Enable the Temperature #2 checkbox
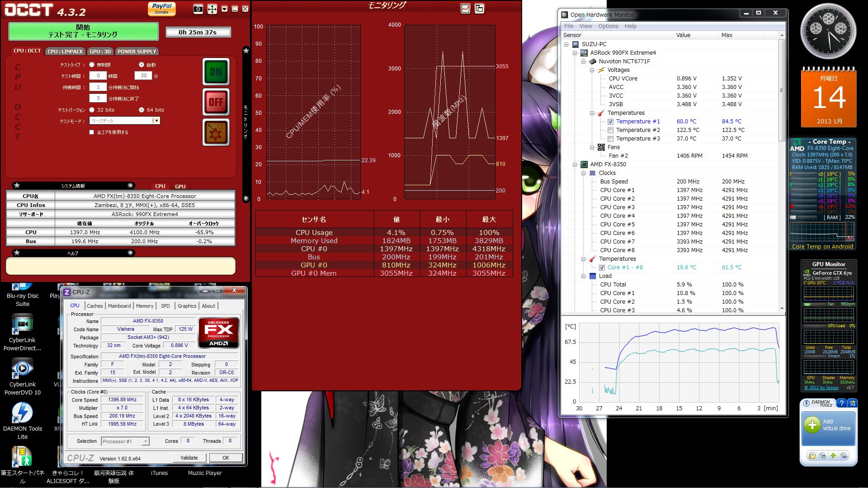 click(x=610, y=130)
